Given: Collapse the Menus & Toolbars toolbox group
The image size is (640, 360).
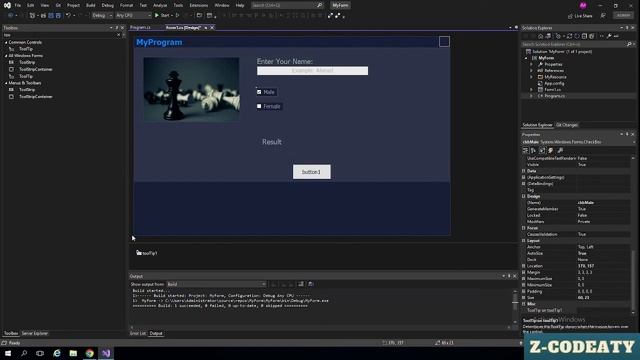Looking at the screenshot, I should (x=6, y=83).
